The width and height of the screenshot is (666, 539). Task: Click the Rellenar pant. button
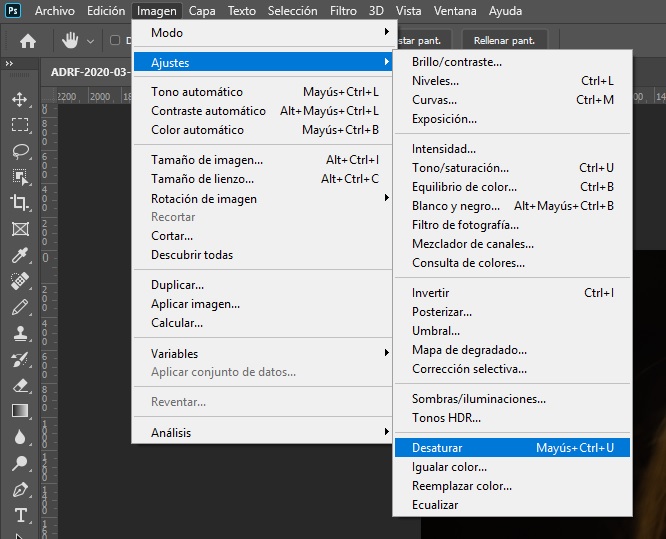coord(504,40)
